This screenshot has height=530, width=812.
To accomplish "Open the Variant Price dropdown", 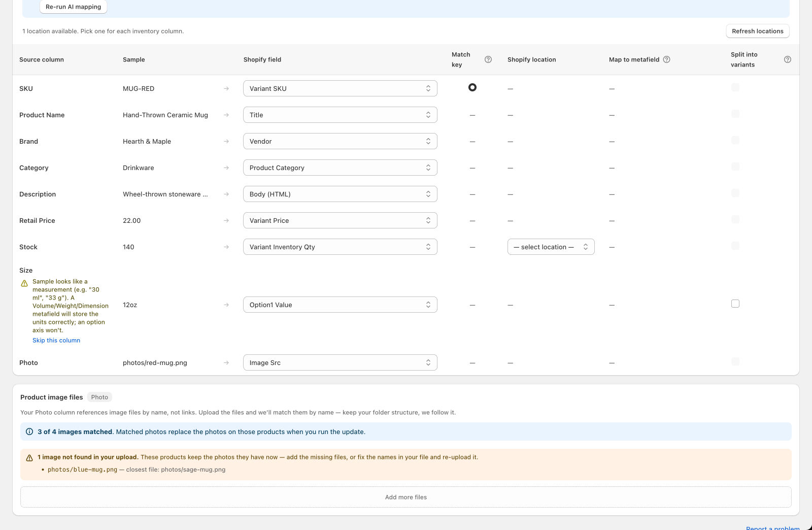I will coord(340,220).
